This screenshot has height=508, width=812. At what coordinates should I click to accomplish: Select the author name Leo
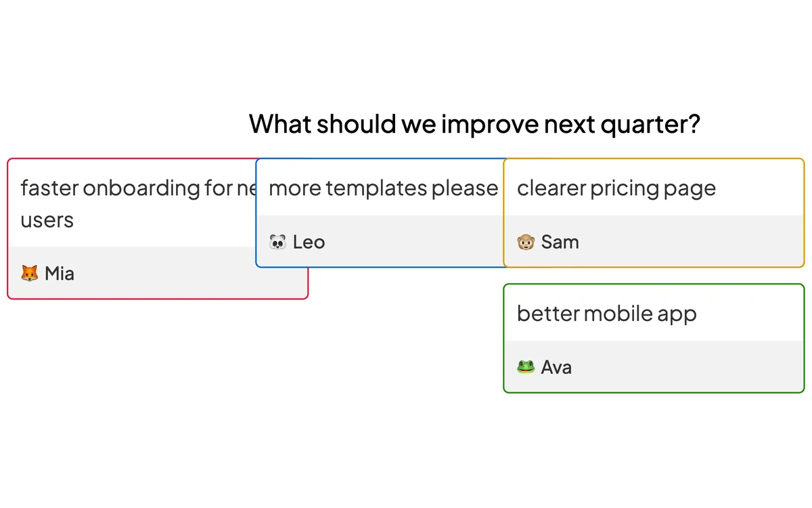309,242
